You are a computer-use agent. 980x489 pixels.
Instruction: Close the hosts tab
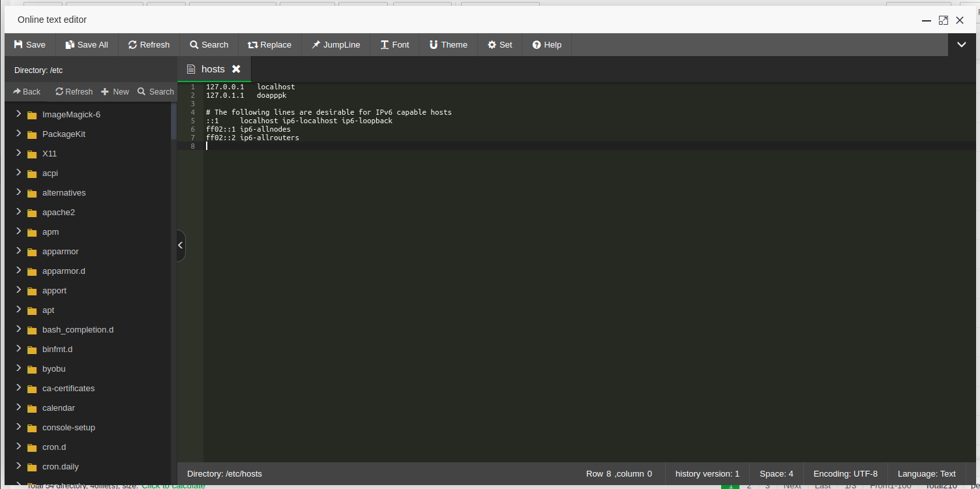[236, 69]
